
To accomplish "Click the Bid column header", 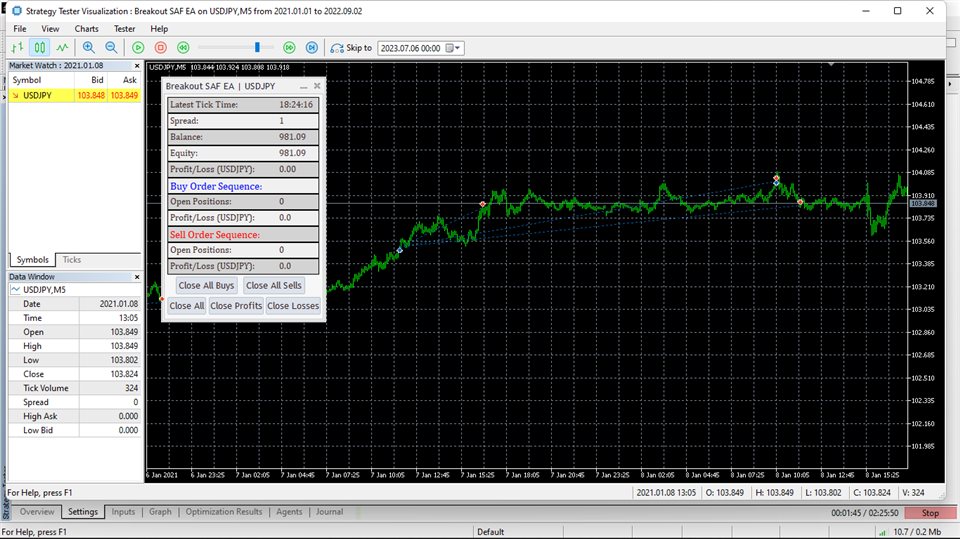I will tap(97, 80).
